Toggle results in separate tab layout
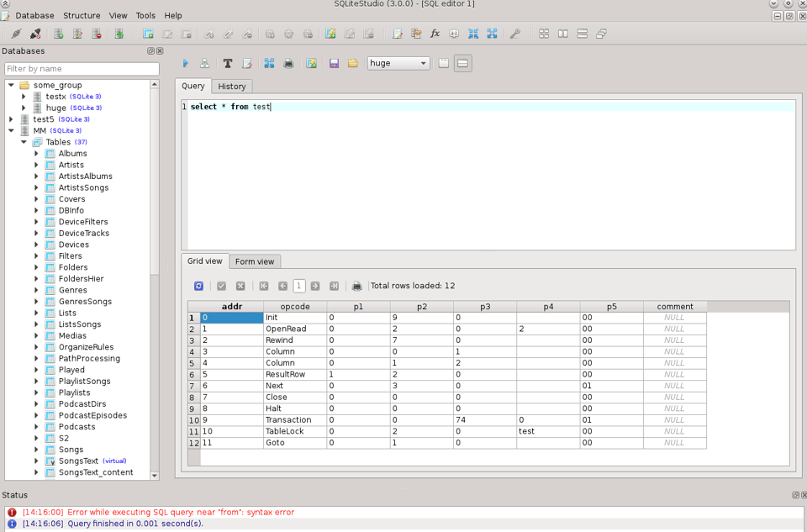 444,63
